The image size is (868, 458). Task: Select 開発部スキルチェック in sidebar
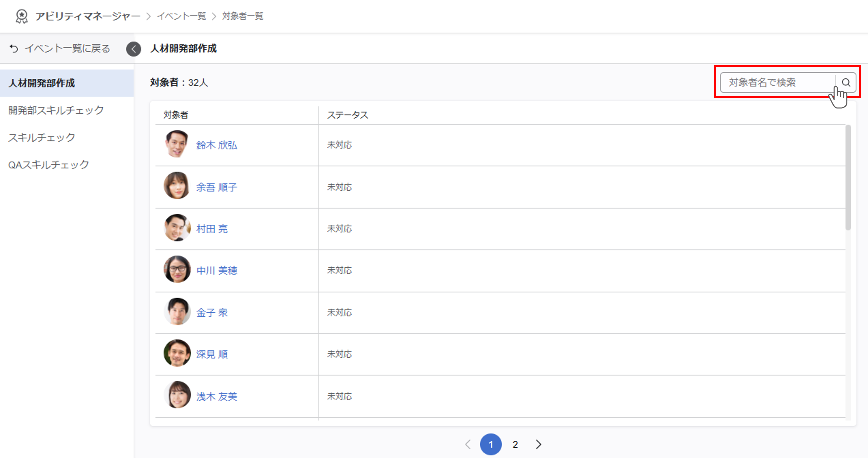(56, 110)
